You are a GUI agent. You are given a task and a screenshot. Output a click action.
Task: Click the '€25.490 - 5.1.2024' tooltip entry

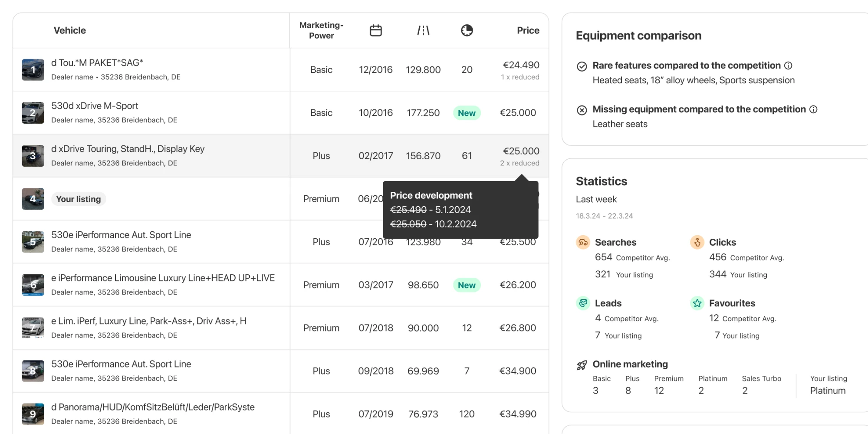(x=431, y=210)
